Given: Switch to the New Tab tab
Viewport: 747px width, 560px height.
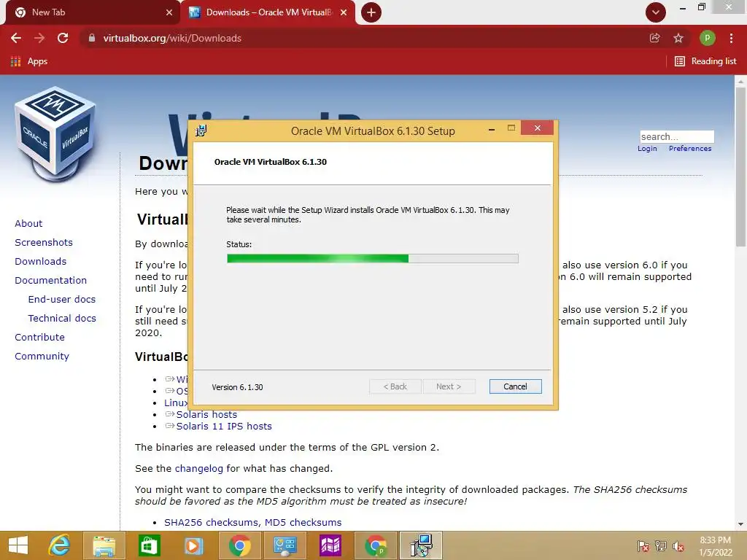Looking at the screenshot, I should pyautogui.click(x=90, y=12).
